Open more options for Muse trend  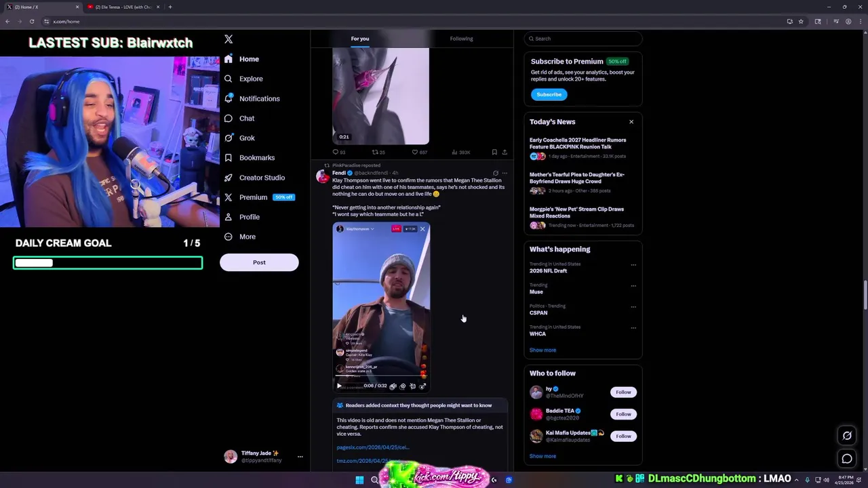(633, 286)
